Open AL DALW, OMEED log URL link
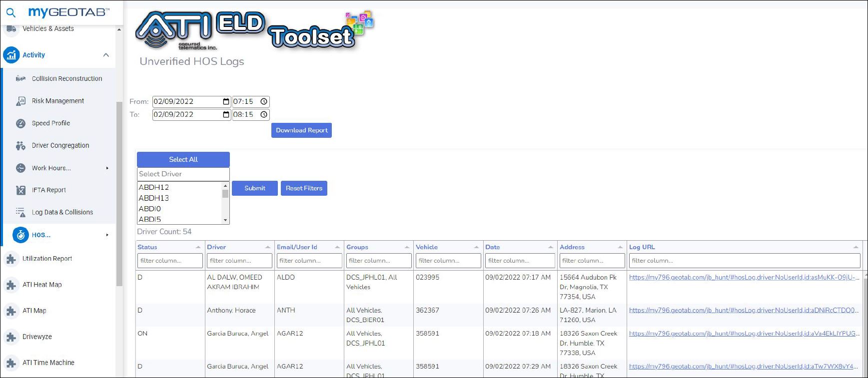Viewport: 868px width, 378px height. (x=744, y=277)
